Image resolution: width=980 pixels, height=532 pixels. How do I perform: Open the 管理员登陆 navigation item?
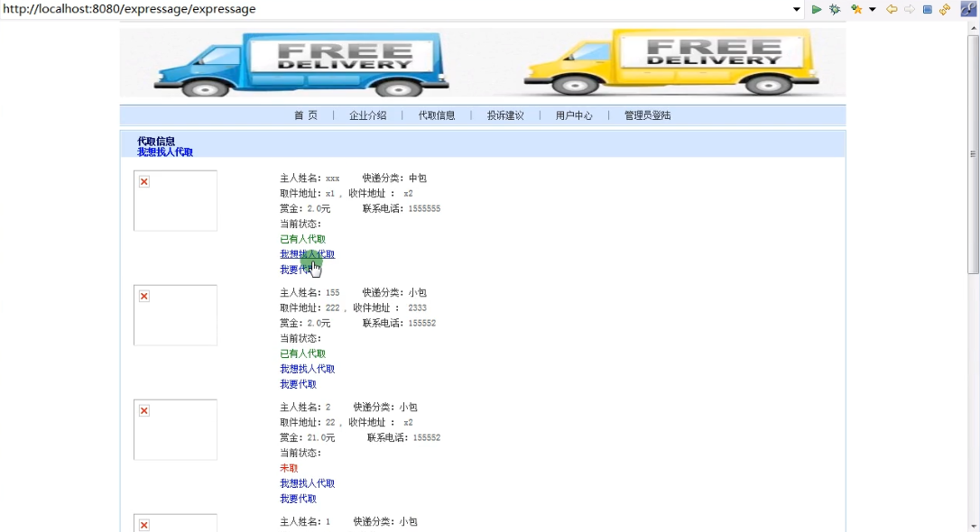tap(648, 115)
